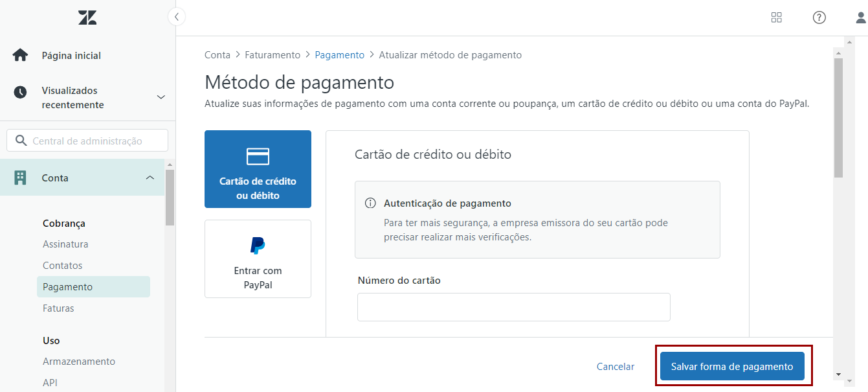The image size is (868, 392).
Task: Select Contatos under Cobrança
Action: 62,266
